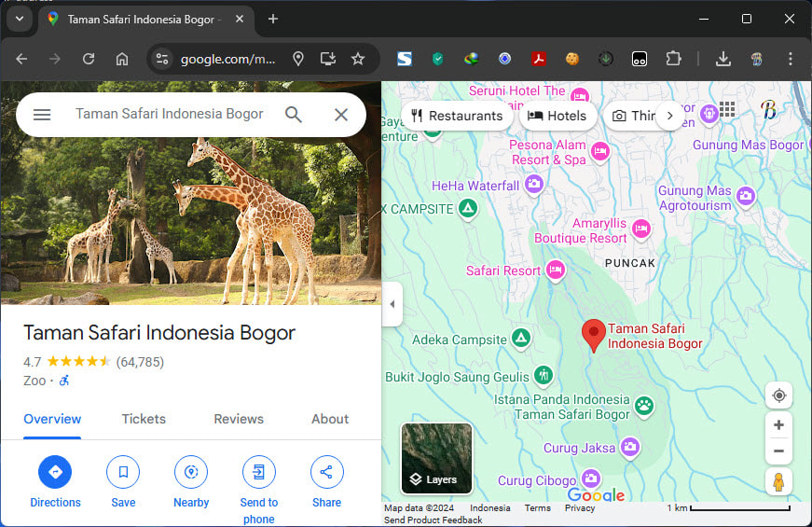The image size is (812, 527).
Task: Select the HeHa Waterfall marker
Action: point(534,184)
